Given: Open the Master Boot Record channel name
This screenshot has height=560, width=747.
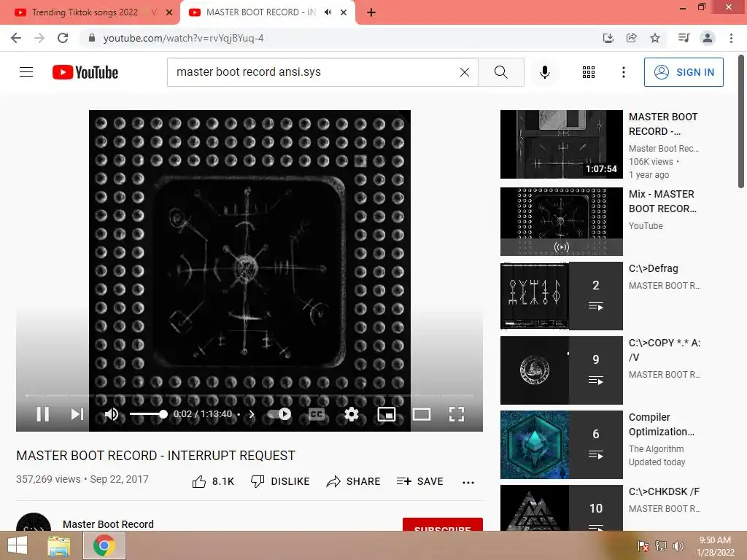Looking at the screenshot, I should point(108,524).
